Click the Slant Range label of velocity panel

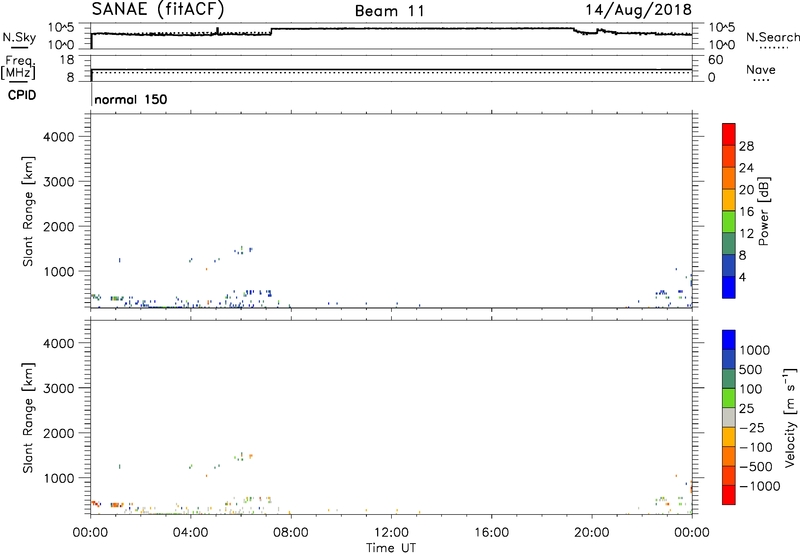28,418
